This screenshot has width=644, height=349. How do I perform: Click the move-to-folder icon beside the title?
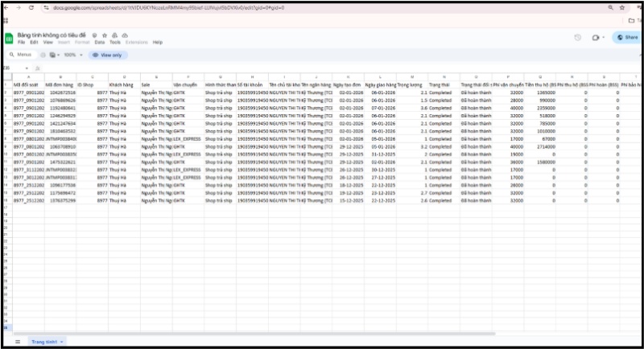click(x=114, y=35)
